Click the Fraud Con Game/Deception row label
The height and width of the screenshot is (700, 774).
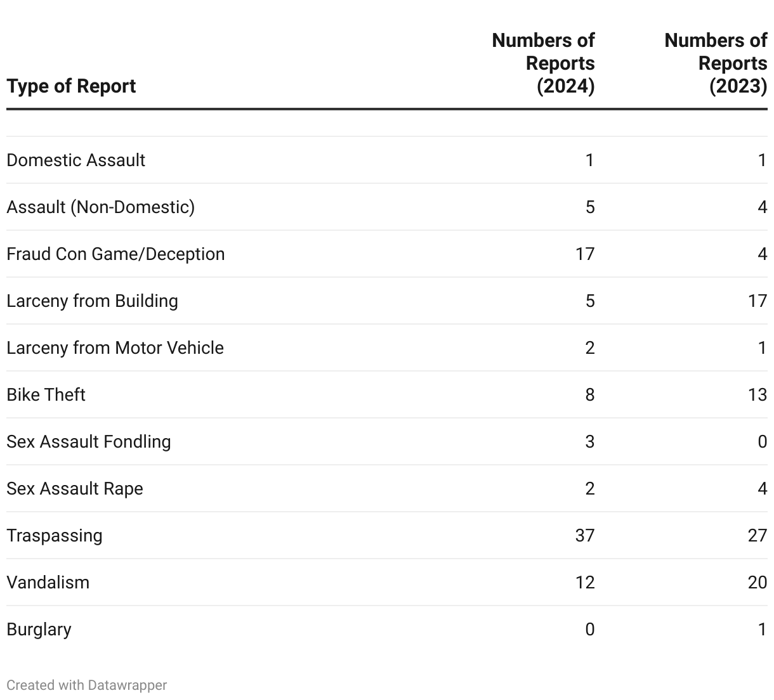click(115, 254)
